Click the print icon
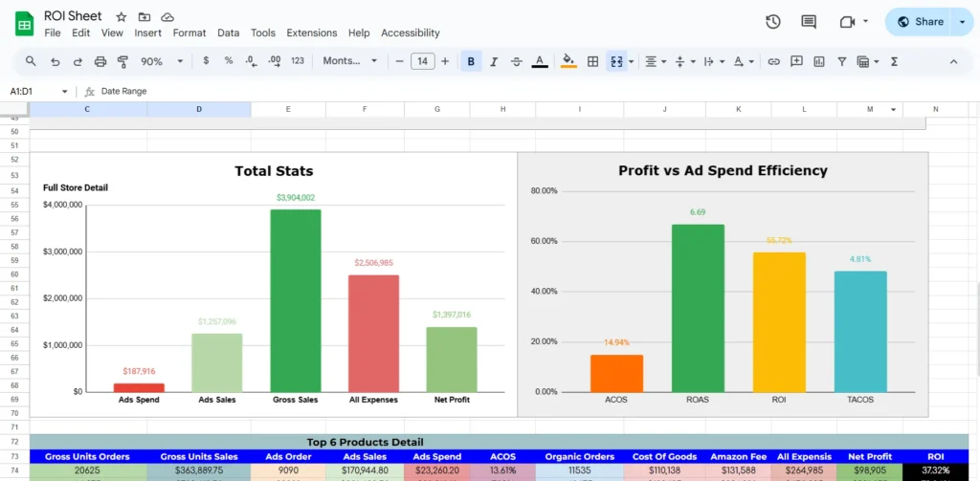This screenshot has height=481, width=980. point(100,61)
